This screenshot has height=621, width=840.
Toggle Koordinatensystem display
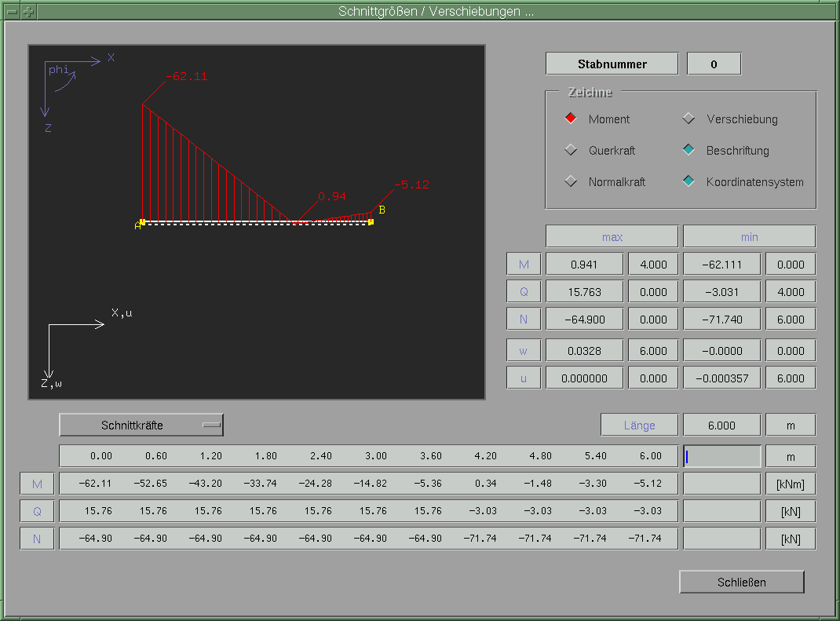688,182
